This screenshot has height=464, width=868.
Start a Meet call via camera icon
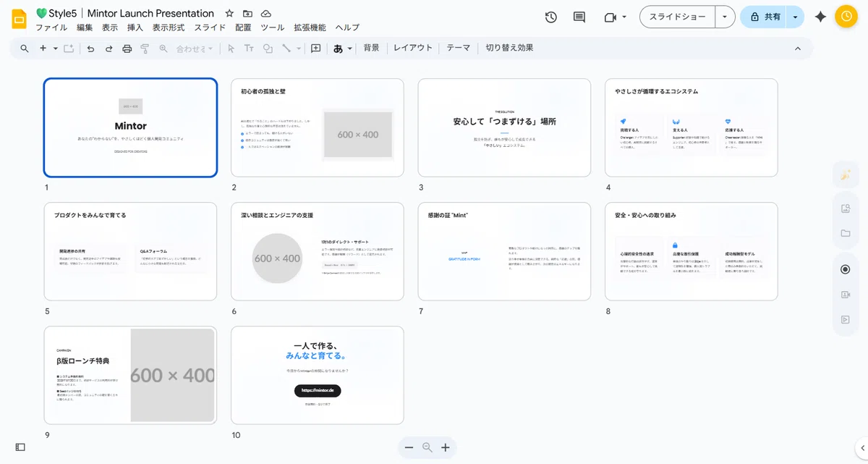click(x=610, y=17)
